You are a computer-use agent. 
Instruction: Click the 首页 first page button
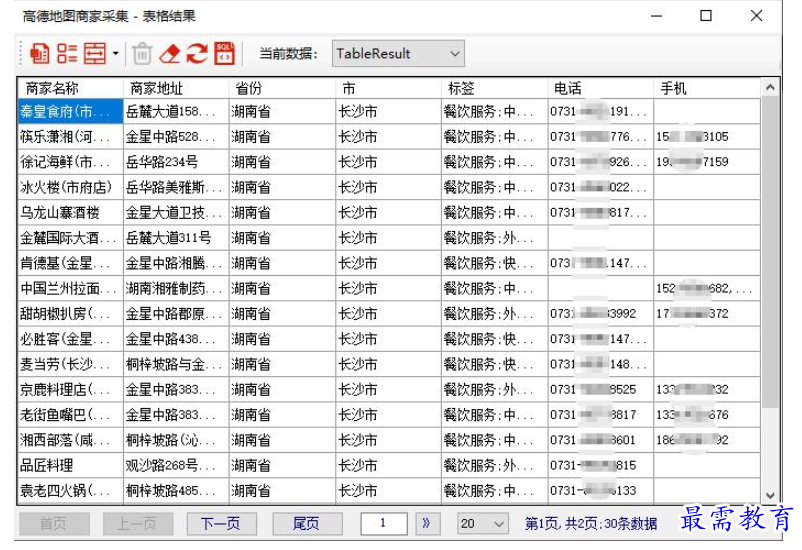(x=54, y=523)
